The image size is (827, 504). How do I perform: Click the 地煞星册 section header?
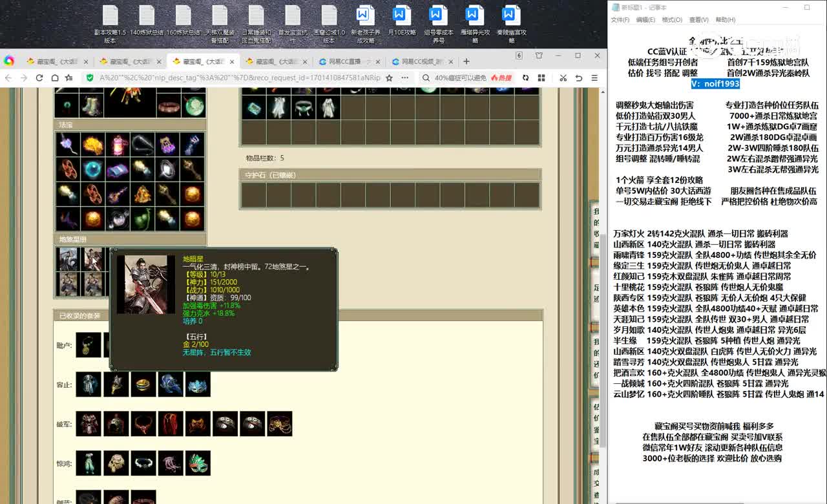point(130,239)
